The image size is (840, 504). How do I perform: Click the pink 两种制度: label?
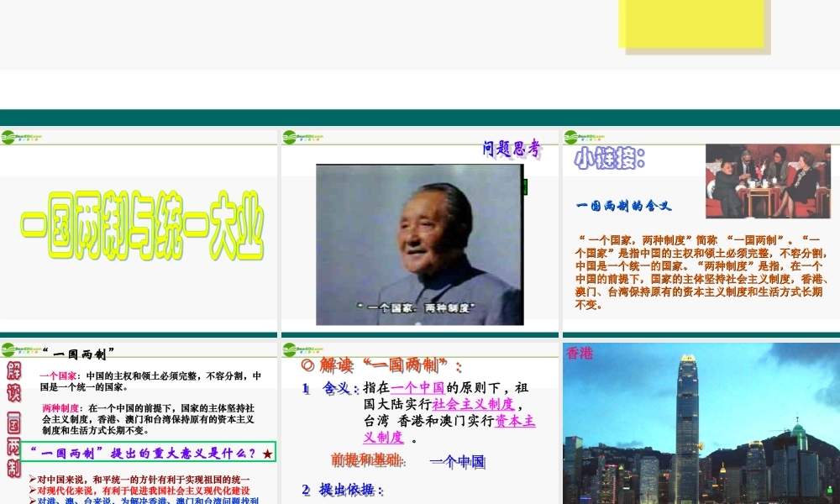click(62, 408)
